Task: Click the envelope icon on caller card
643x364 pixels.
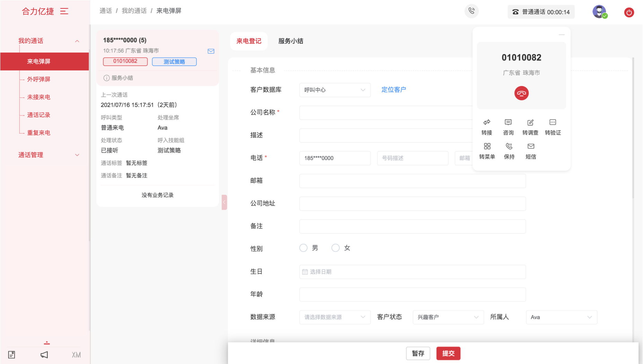Action: coord(211,51)
